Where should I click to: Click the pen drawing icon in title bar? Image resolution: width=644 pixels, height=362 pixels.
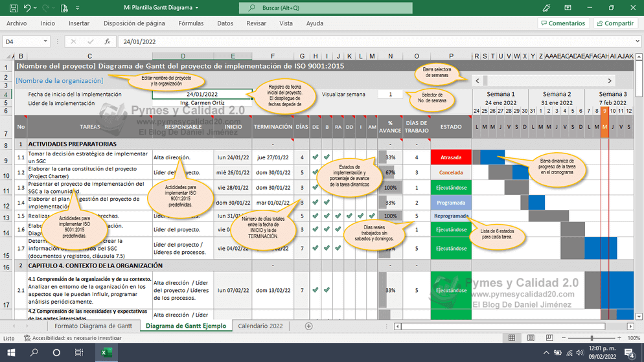click(x=546, y=8)
